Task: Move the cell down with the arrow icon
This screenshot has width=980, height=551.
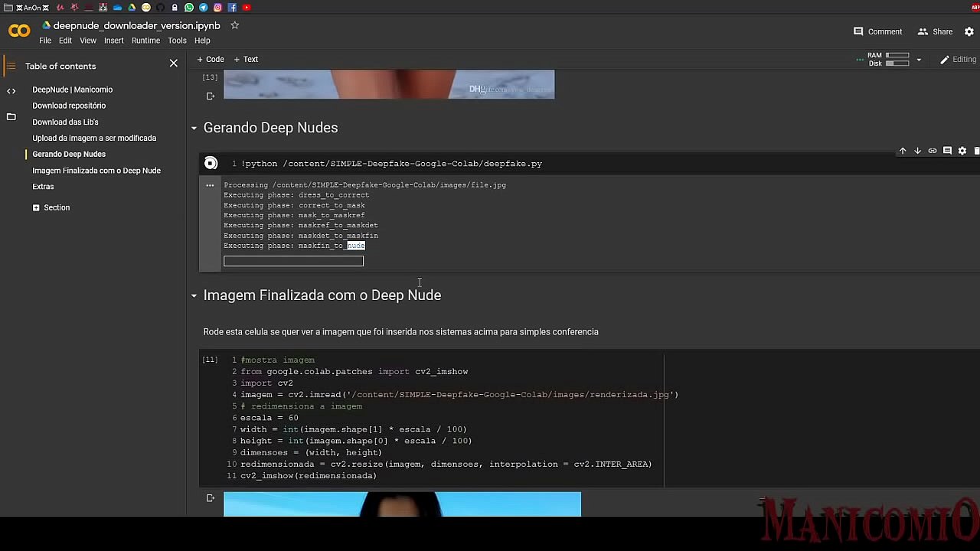Action: click(x=917, y=151)
